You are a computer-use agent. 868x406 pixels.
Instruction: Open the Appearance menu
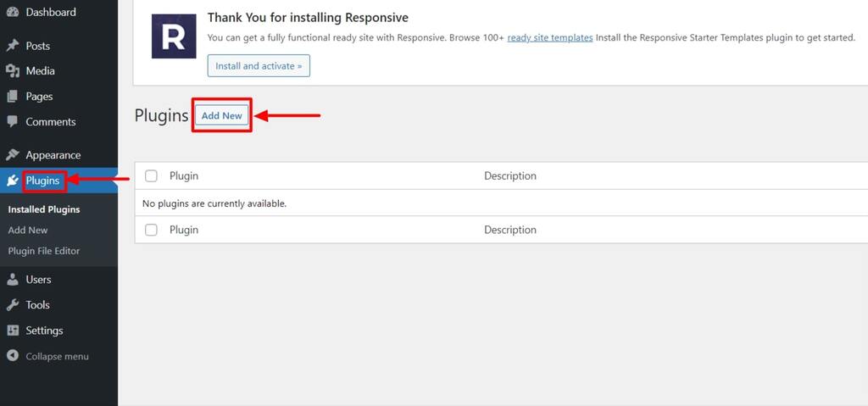(53, 155)
